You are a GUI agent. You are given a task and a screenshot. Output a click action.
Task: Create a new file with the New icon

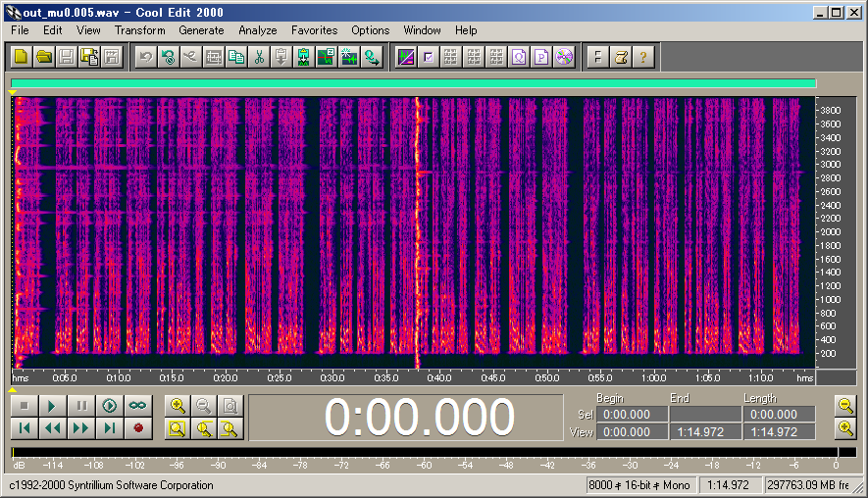(x=21, y=57)
